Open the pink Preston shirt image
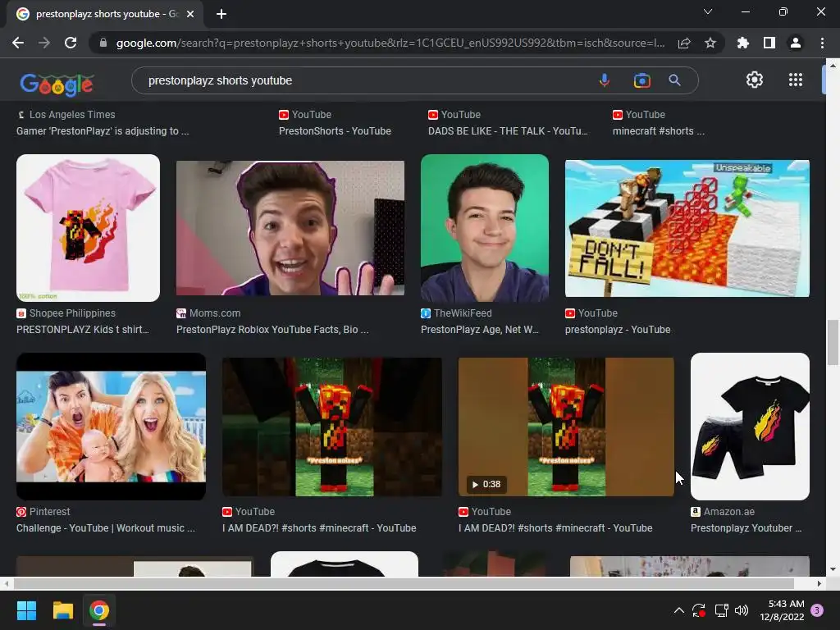 (x=88, y=228)
